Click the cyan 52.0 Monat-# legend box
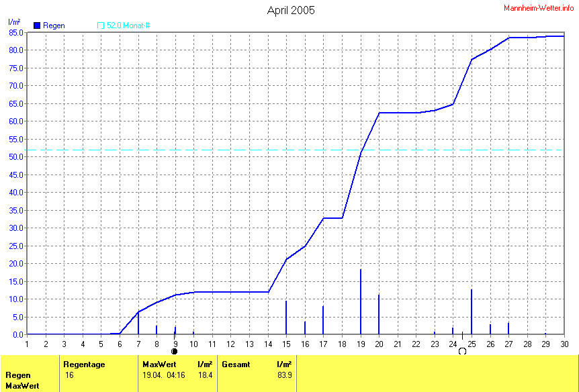 point(101,26)
